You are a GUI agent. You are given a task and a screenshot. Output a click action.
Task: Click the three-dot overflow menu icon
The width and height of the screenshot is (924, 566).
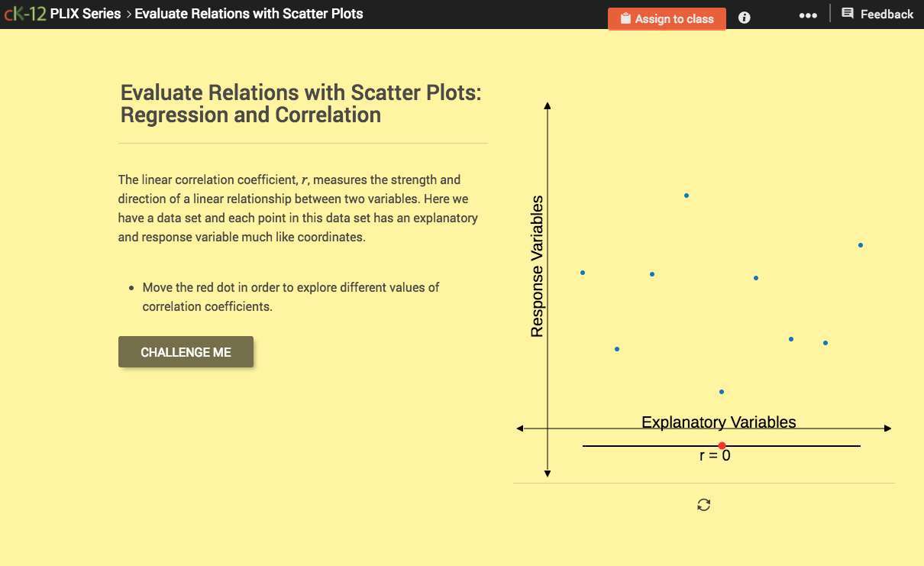(807, 15)
